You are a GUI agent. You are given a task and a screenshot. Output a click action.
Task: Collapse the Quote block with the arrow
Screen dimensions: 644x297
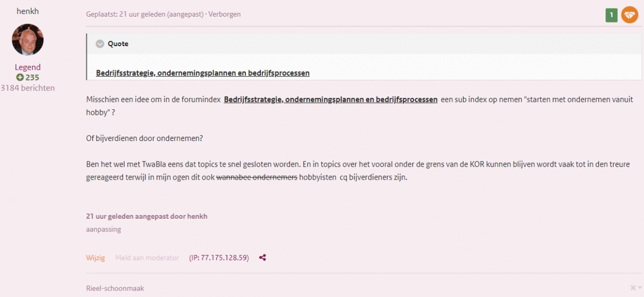100,44
